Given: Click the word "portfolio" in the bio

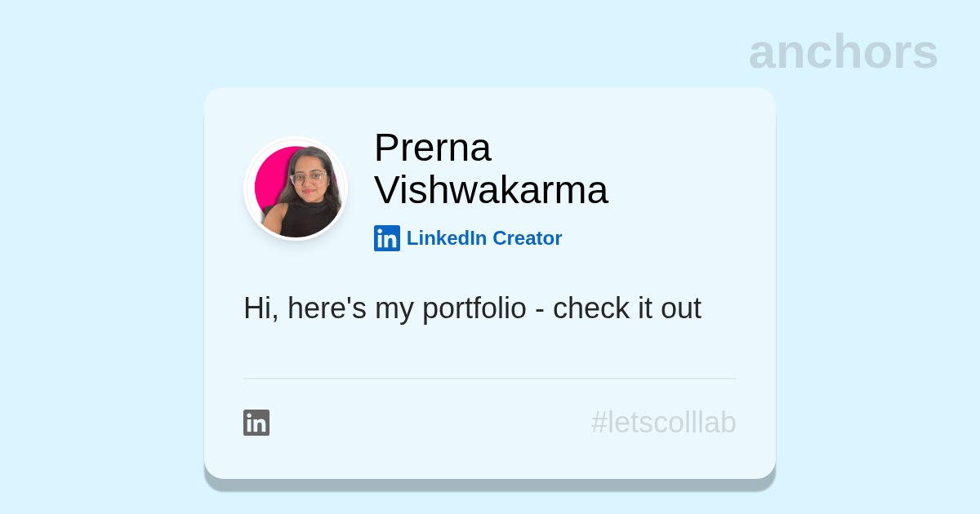Looking at the screenshot, I should click(474, 308).
